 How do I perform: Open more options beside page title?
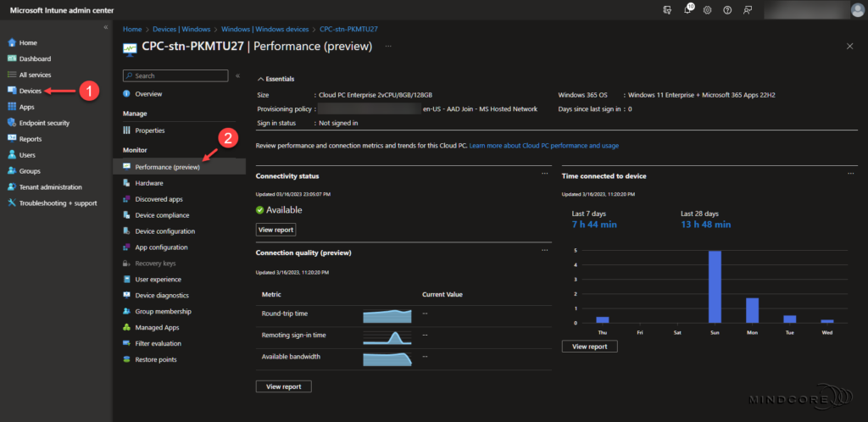[x=388, y=47]
